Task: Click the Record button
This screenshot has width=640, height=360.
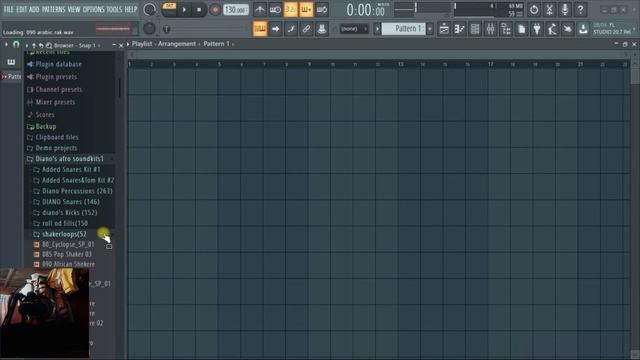Action: click(x=215, y=10)
